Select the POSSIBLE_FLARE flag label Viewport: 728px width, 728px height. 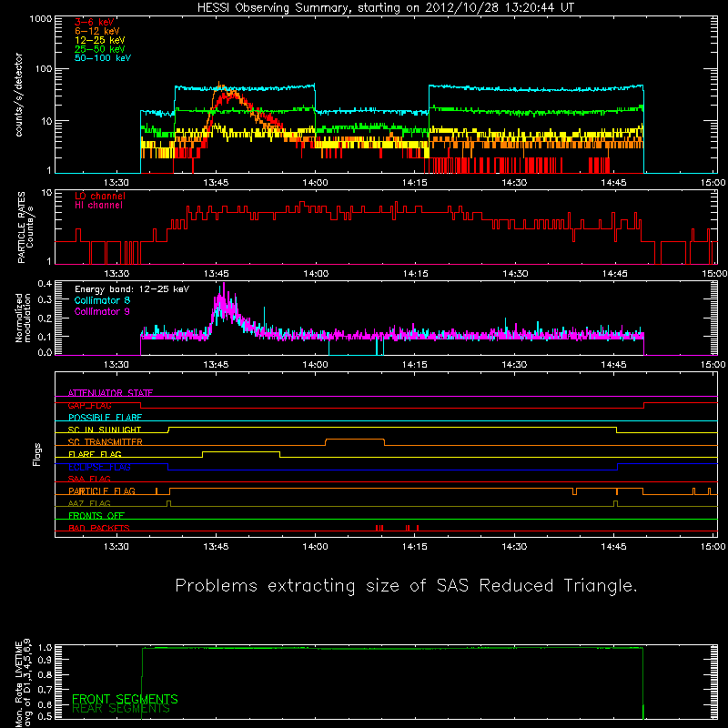click(x=105, y=418)
